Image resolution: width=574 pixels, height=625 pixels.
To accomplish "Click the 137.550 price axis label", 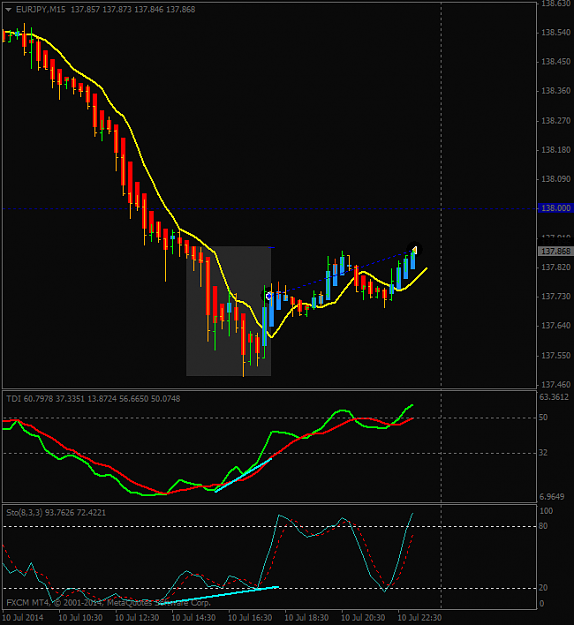I will [x=556, y=355].
